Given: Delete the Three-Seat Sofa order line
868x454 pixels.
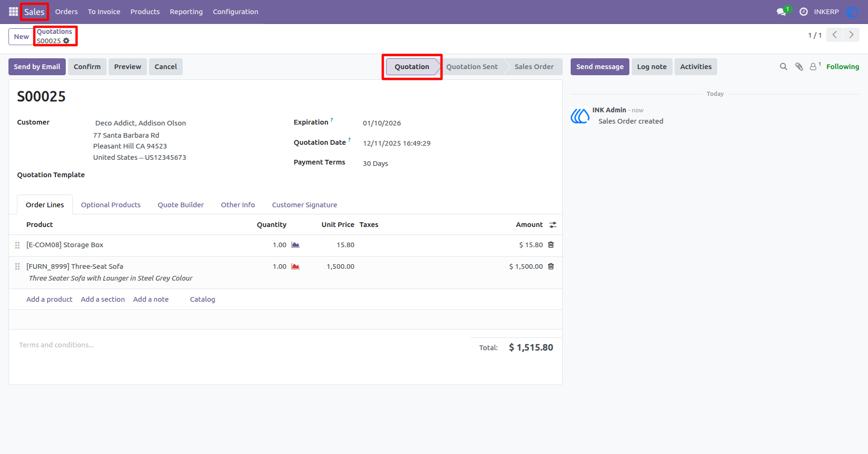Looking at the screenshot, I should pyautogui.click(x=551, y=266).
